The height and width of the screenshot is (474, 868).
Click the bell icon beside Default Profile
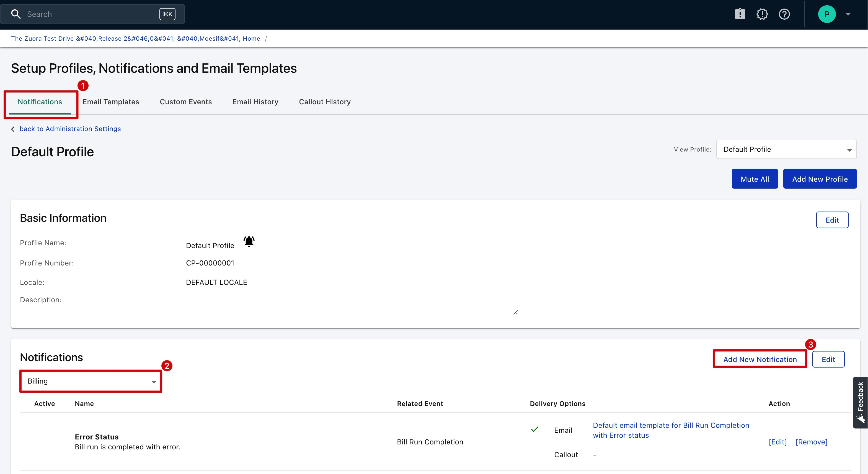click(x=249, y=242)
